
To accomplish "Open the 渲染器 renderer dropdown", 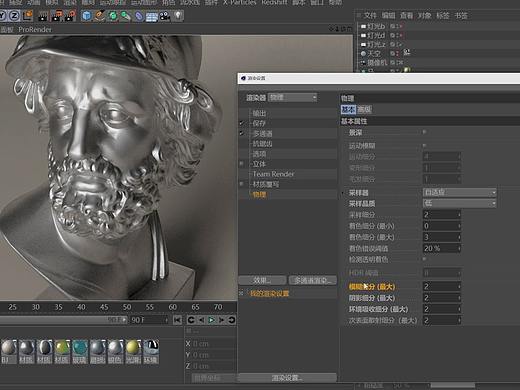I will coord(292,97).
